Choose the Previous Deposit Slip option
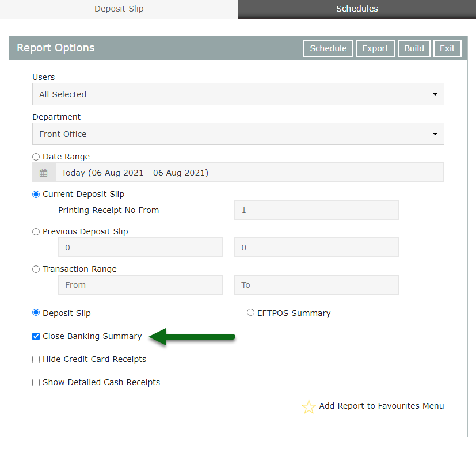Screen dimensions: 476x453 [36, 231]
